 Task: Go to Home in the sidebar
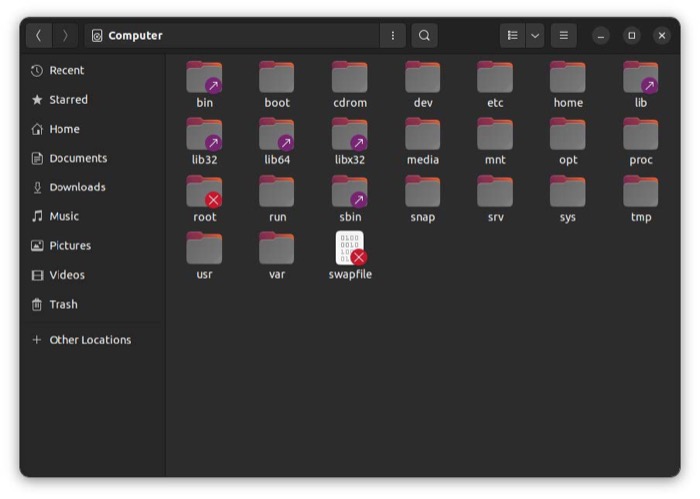point(94,129)
